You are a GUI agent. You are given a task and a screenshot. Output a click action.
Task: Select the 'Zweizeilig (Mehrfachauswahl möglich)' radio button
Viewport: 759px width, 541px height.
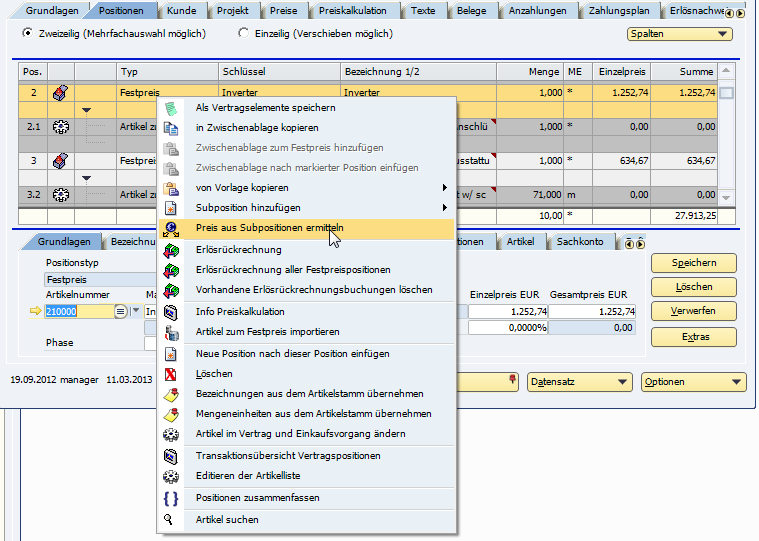click(28, 33)
